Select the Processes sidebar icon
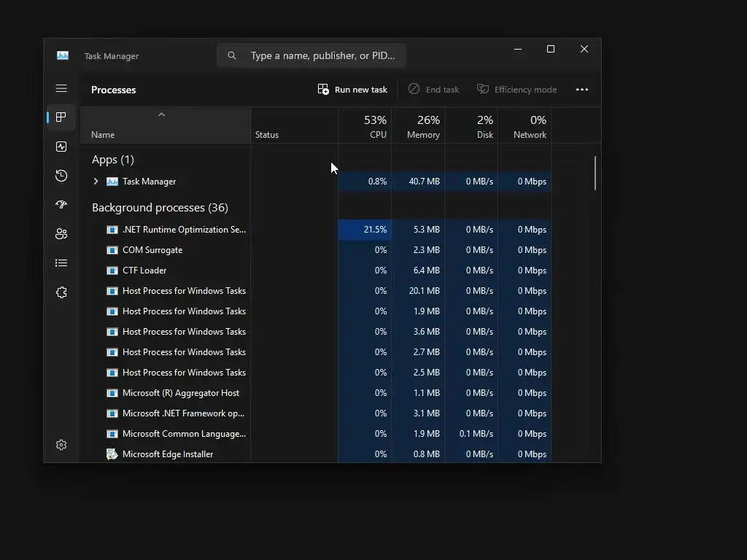The height and width of the screenshot is (560, 747). pos(61,117)
